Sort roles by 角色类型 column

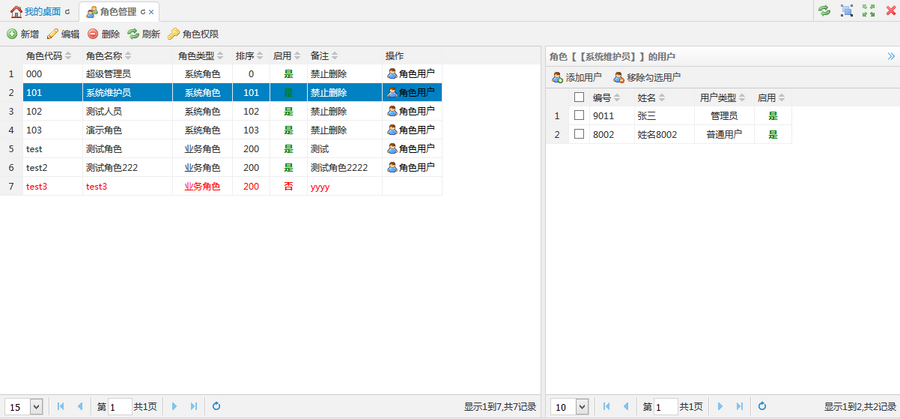pyautogui.click(x=203, y=56)
